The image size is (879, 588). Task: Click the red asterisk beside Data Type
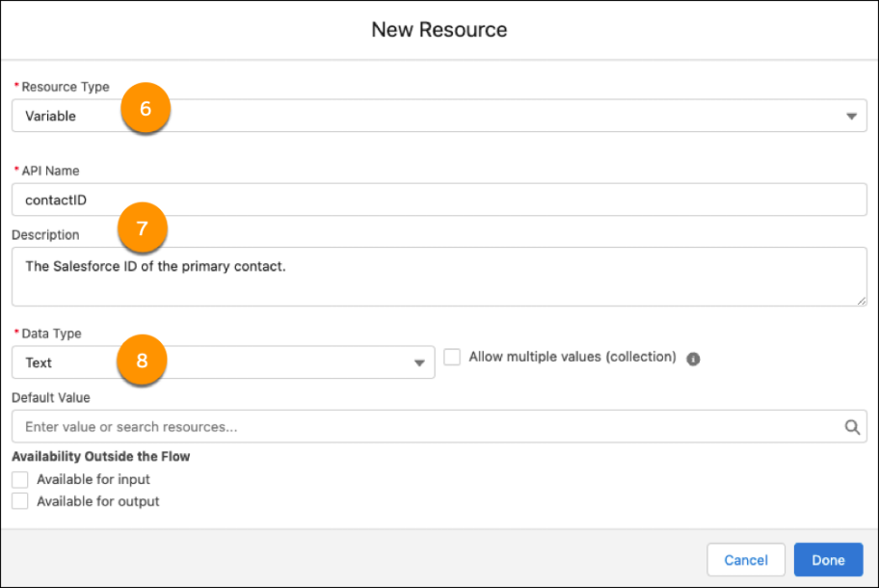[16, 333]
